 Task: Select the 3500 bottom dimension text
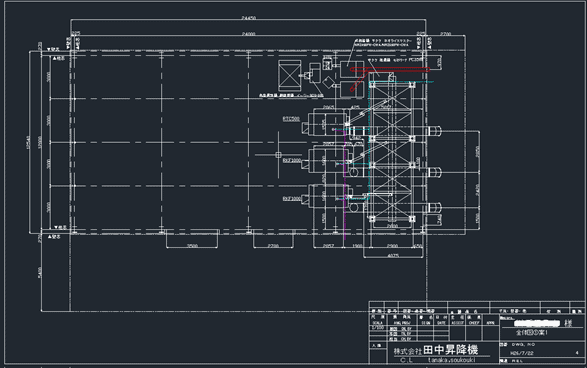click(x=192, y=246)
